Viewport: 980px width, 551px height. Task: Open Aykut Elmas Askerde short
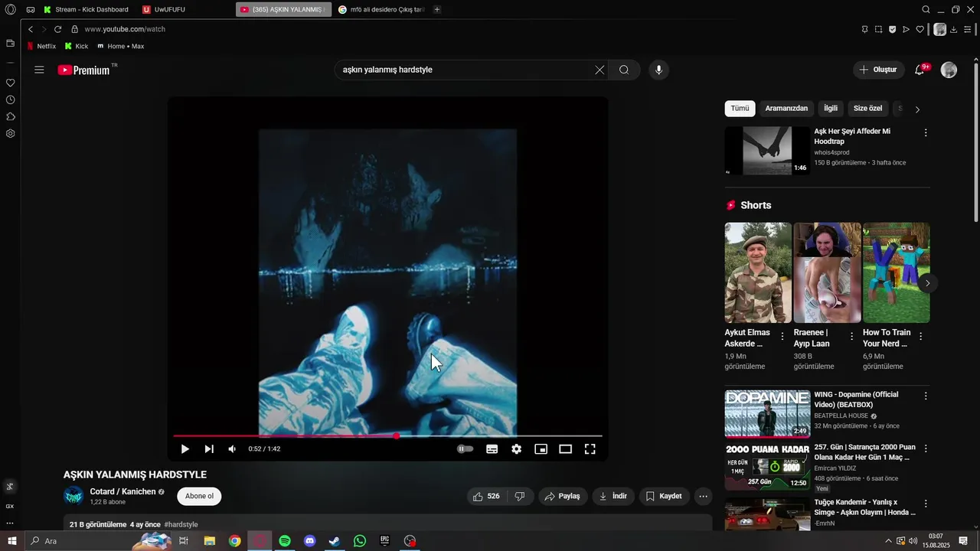click(758, 272)
